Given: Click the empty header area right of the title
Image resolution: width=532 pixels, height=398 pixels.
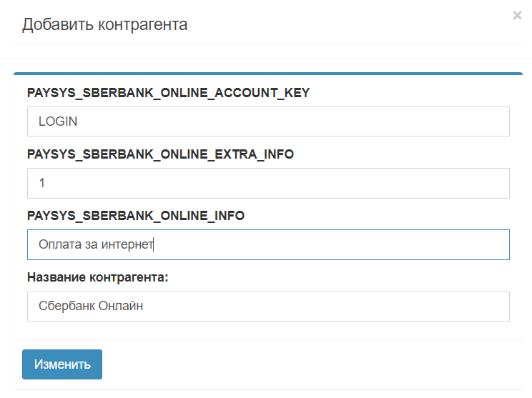Looking at the screenshot, I should (x=343, y=25).
